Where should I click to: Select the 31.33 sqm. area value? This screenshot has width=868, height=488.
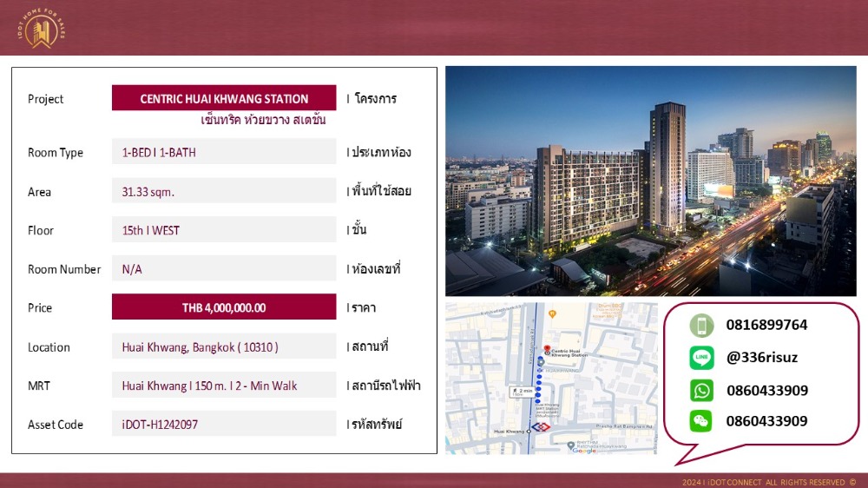(x=224, y=191)
